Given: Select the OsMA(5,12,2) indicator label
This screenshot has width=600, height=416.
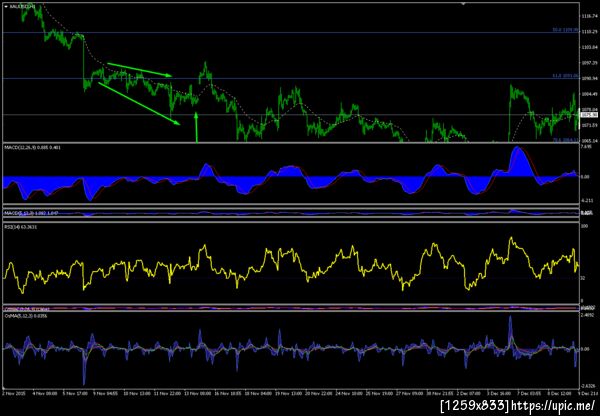Looking at the screenshot, I should [x=26, y=316].
